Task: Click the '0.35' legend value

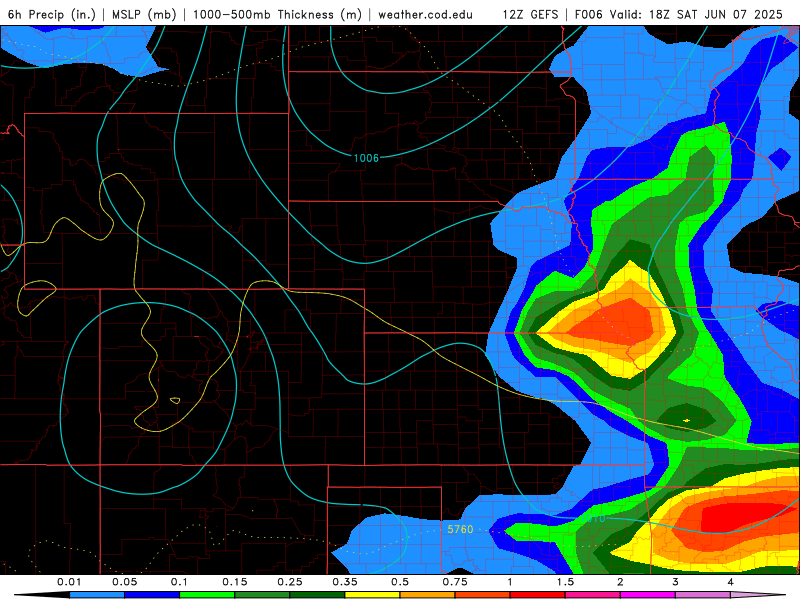Action: click(x=345, y=582)
